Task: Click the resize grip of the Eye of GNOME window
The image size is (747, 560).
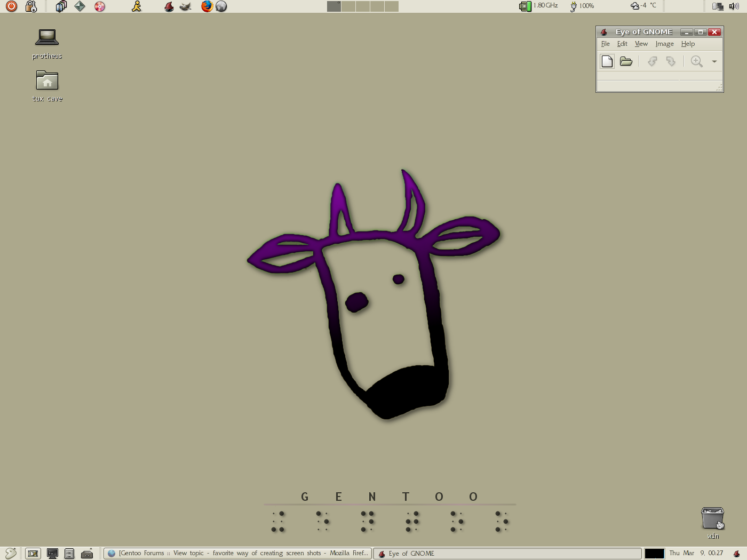Action: coord(720,88)
